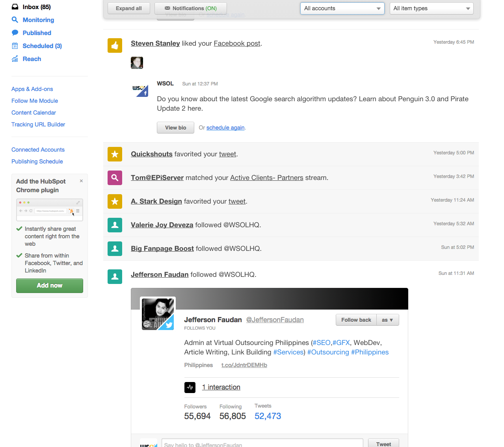Click the Reach chart icon

[x=15, y=59]
